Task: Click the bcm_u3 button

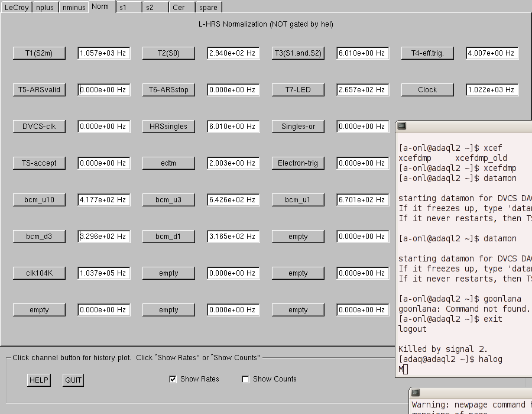Action: tap(168, 200)
